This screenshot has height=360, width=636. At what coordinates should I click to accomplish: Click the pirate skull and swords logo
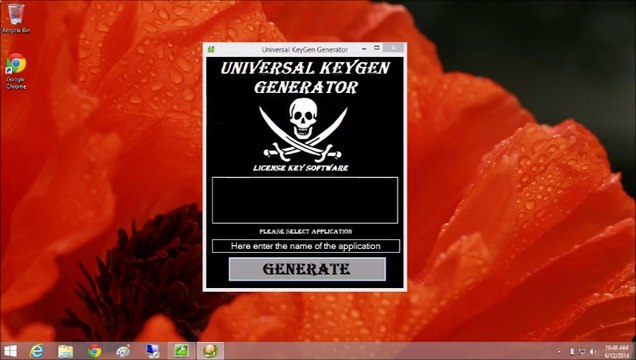coord(303,129)
